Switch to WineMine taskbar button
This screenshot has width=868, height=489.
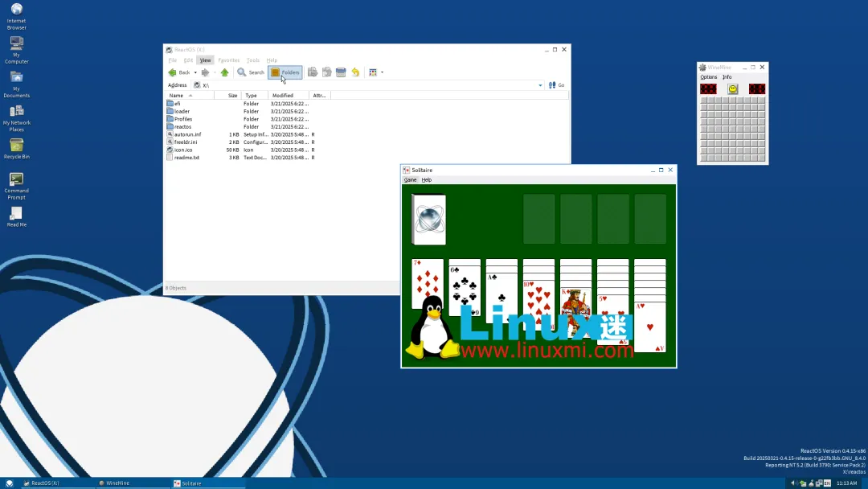click(133, 483)
